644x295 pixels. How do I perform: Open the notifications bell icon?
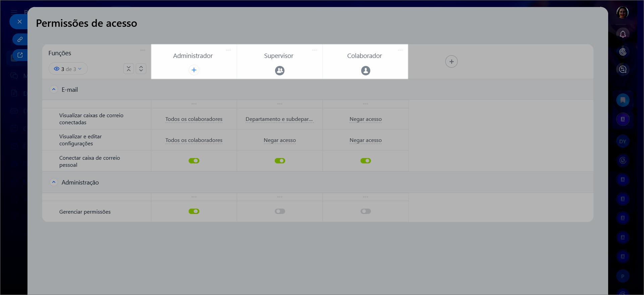623,34
